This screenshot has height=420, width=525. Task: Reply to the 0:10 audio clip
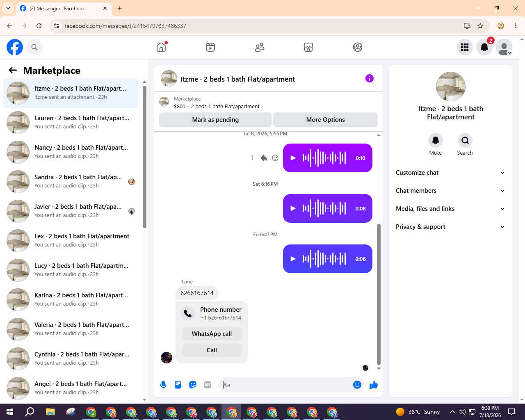pos(264,158)
